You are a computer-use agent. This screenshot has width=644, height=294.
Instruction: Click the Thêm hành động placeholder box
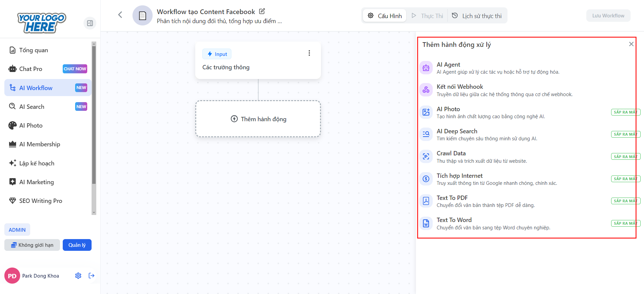[258, 119]
